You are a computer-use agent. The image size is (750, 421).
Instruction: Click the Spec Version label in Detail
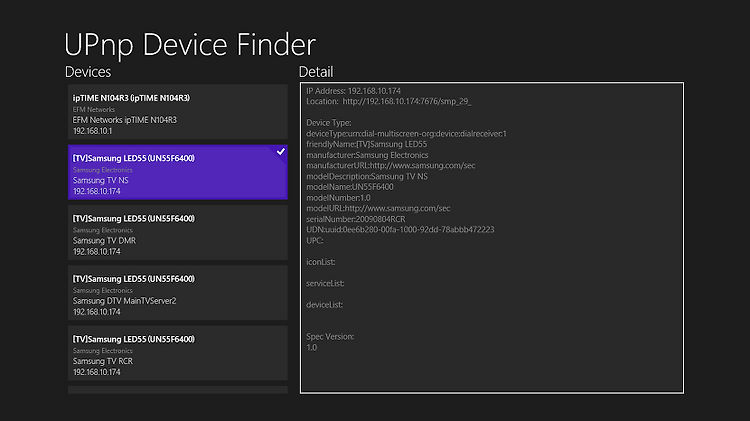pos(330,337)
